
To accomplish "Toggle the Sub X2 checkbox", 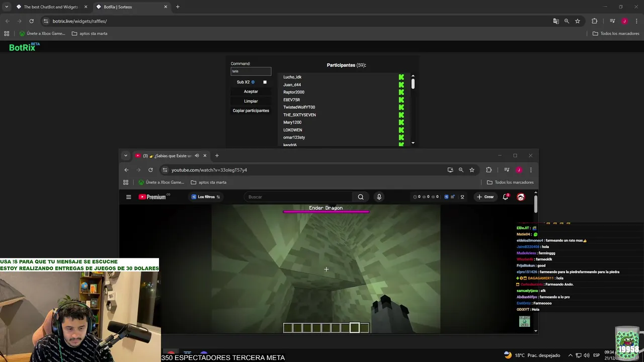I will click(x=265, y=82).
